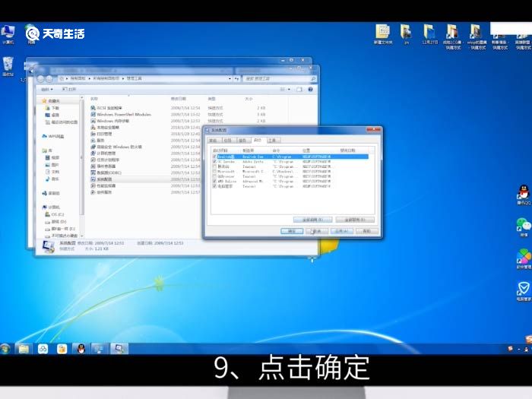Toggle the preview pane icon in Explorer

pyautogui.click(x=299, y=89)
